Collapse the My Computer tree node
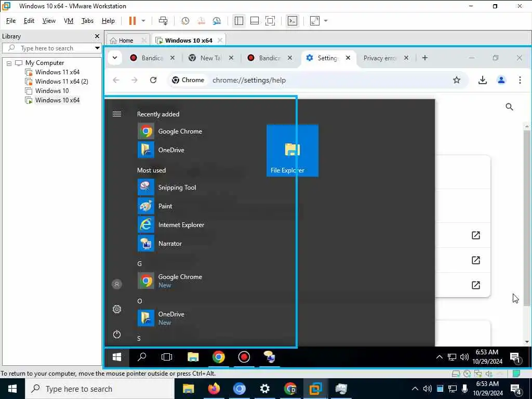 (9, 63)
